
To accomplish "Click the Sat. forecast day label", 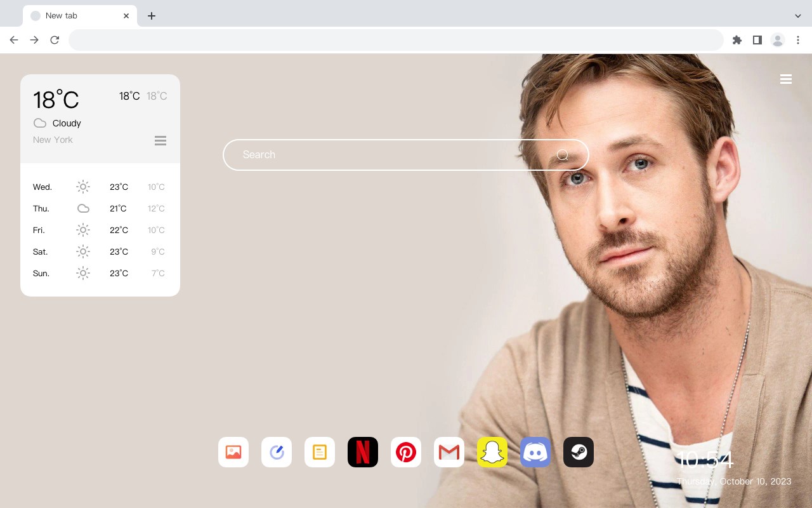I will pos(41,251).
